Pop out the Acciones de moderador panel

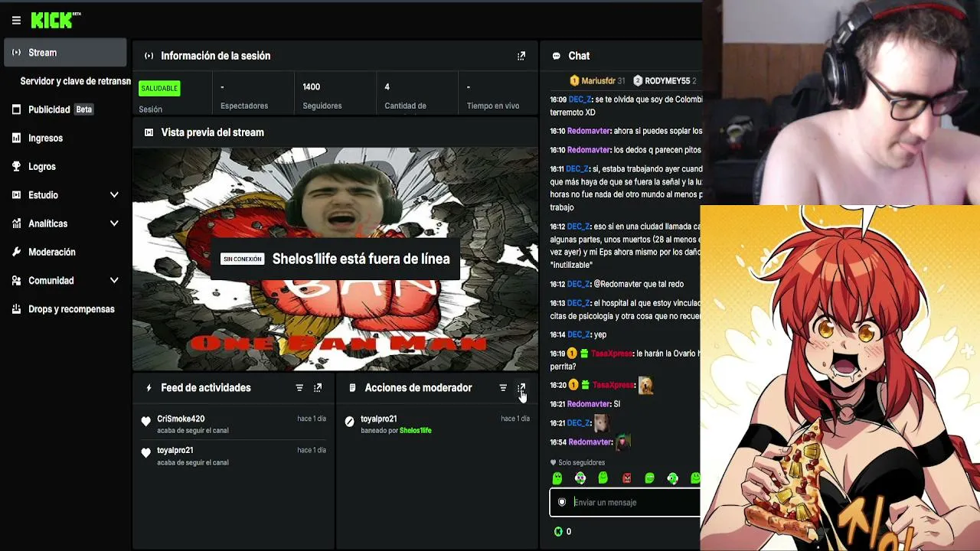[x=521, y=388]
